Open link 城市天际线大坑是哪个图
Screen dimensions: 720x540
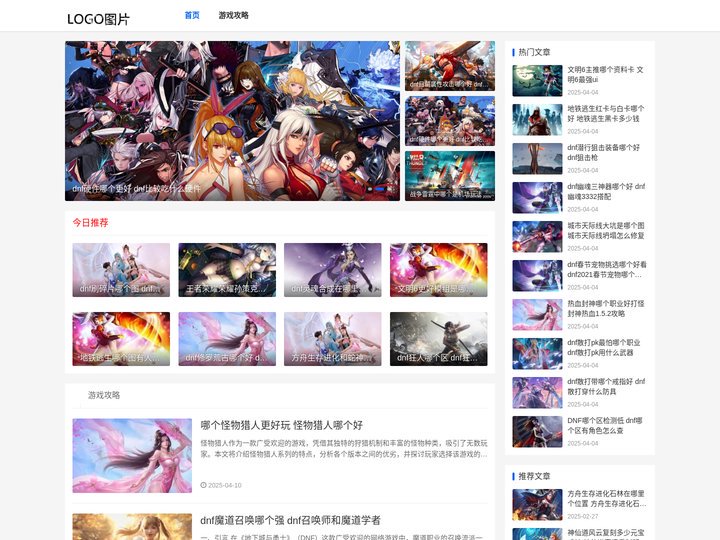(606, 231)
